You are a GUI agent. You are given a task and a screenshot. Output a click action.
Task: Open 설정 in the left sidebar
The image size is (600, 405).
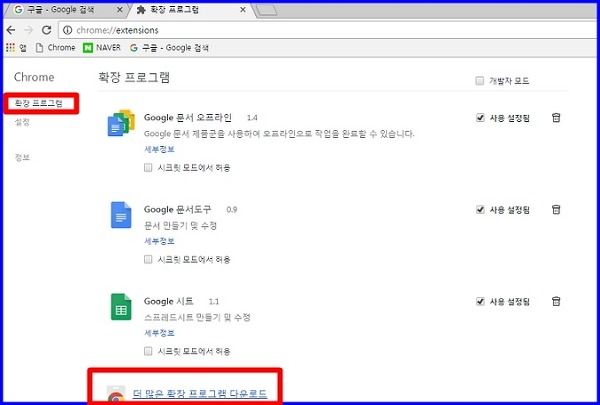click(x=22, y=122)
